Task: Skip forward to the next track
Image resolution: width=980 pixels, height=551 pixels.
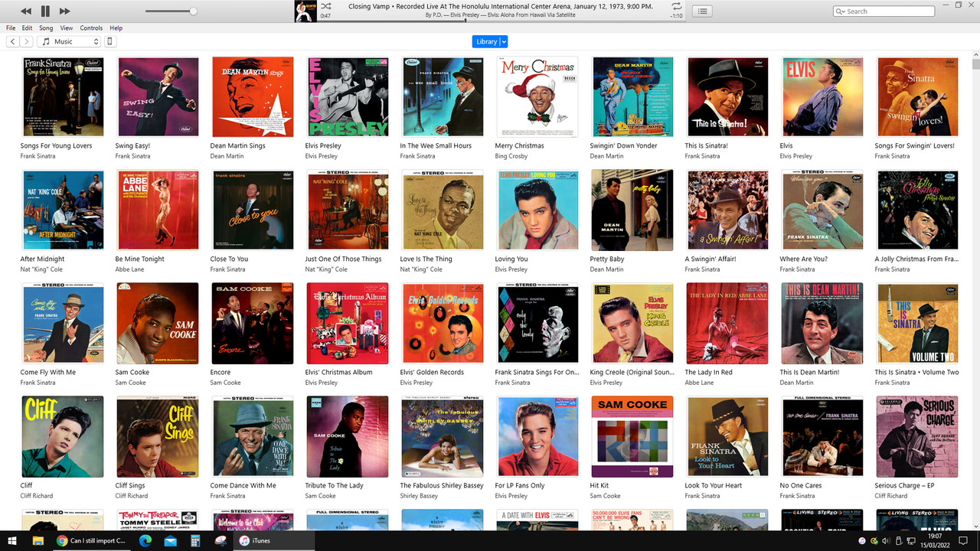Action: pyautogui.click(x=64, y=11)
